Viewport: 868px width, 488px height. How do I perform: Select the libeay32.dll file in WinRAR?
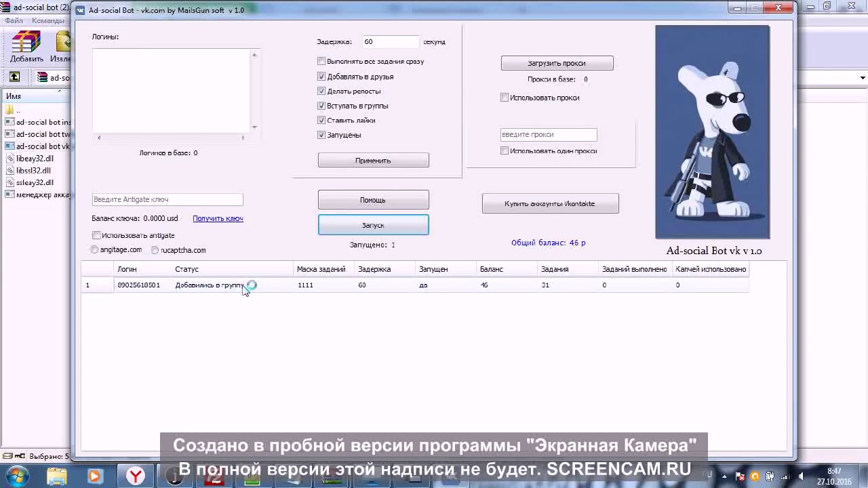tap(35, 159)
